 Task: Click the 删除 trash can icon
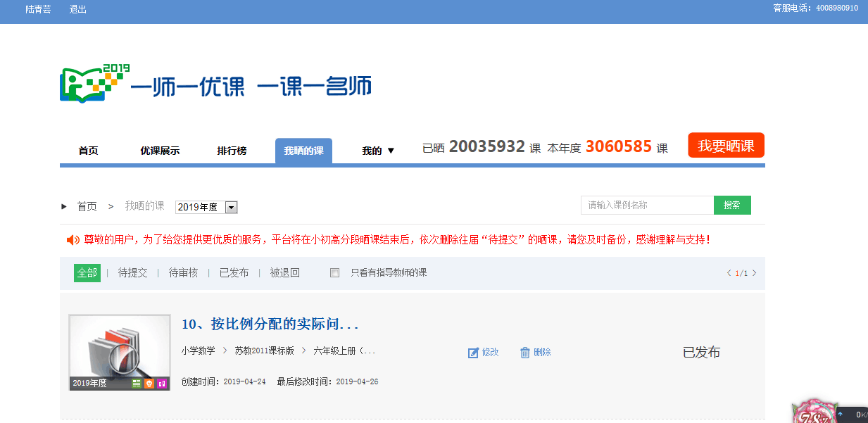(524, 353)
